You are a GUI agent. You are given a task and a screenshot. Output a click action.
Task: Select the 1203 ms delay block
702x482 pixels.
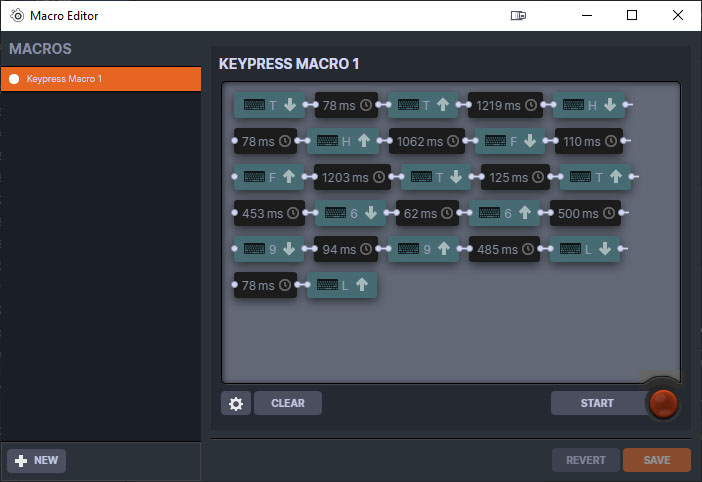click(352, 177)
